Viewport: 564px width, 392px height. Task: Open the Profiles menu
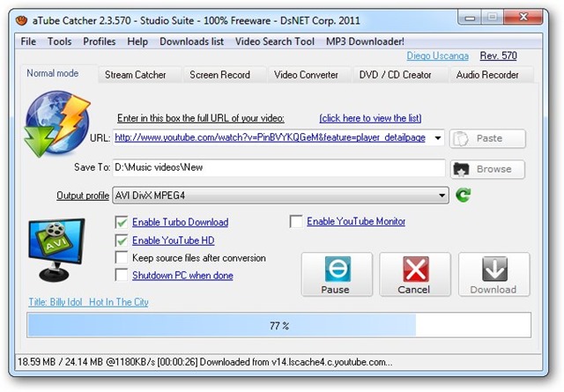click(x=100, y=41)
